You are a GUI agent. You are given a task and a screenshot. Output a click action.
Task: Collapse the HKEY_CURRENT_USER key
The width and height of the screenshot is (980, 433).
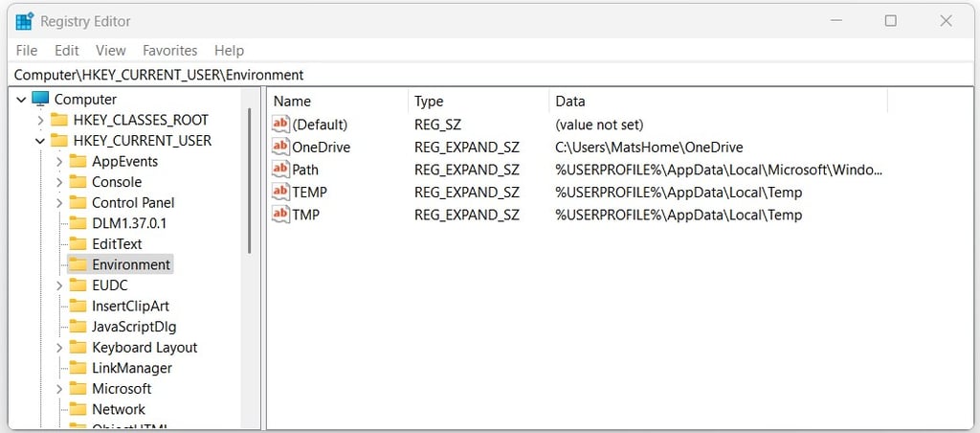[x=40, y=141]
